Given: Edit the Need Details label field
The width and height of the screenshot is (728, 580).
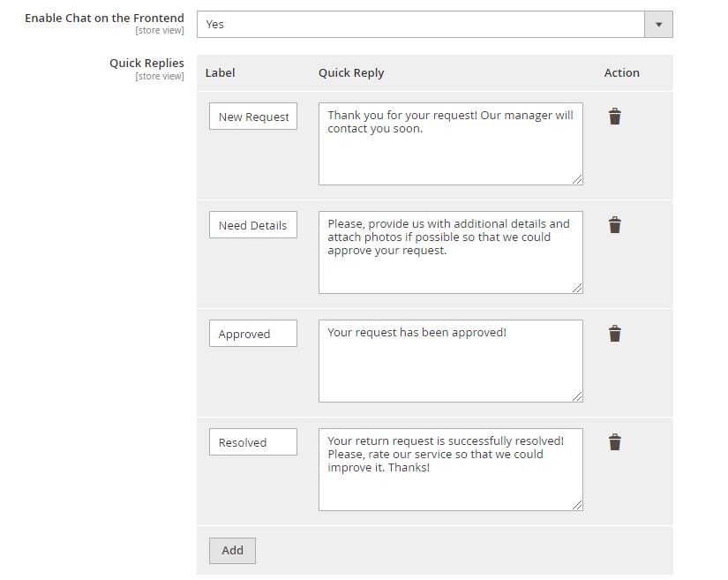Looking at the screenshot, I should coord(253,225).
